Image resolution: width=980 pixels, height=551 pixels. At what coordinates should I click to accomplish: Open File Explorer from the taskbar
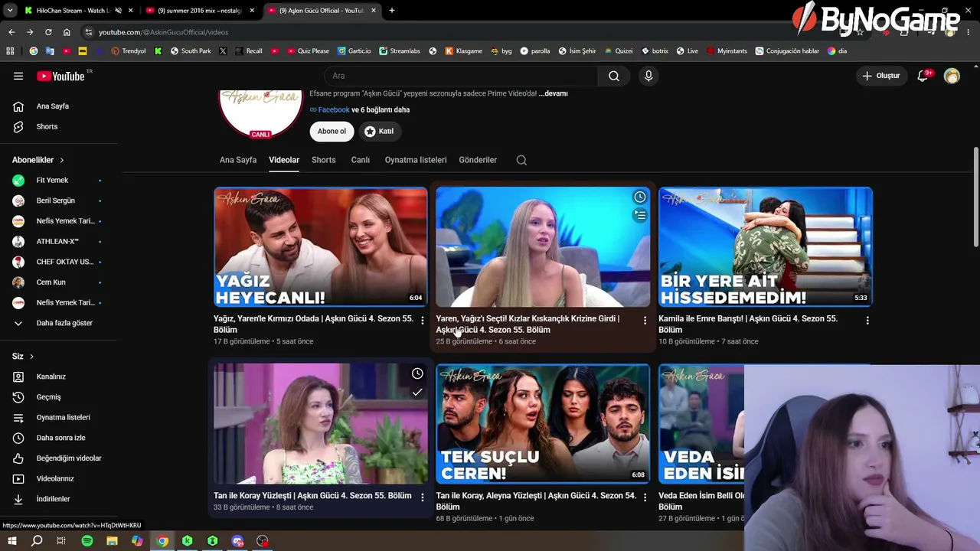[112, 541]
